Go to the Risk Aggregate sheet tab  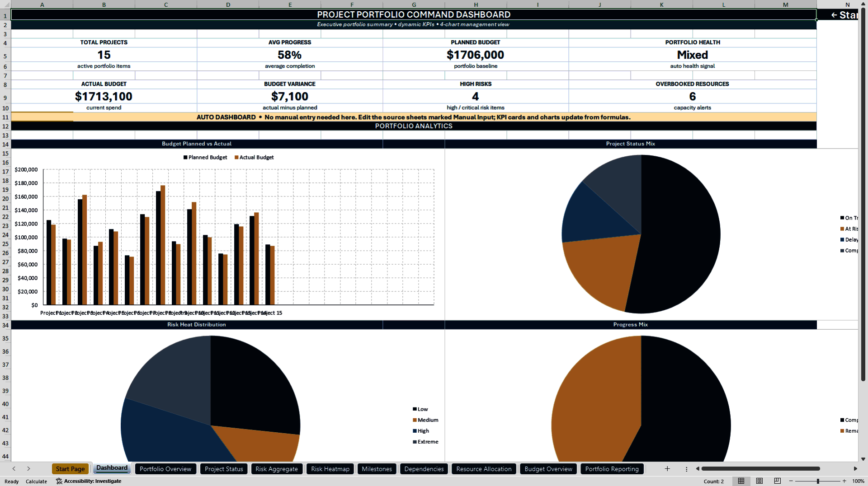point(277,469)
